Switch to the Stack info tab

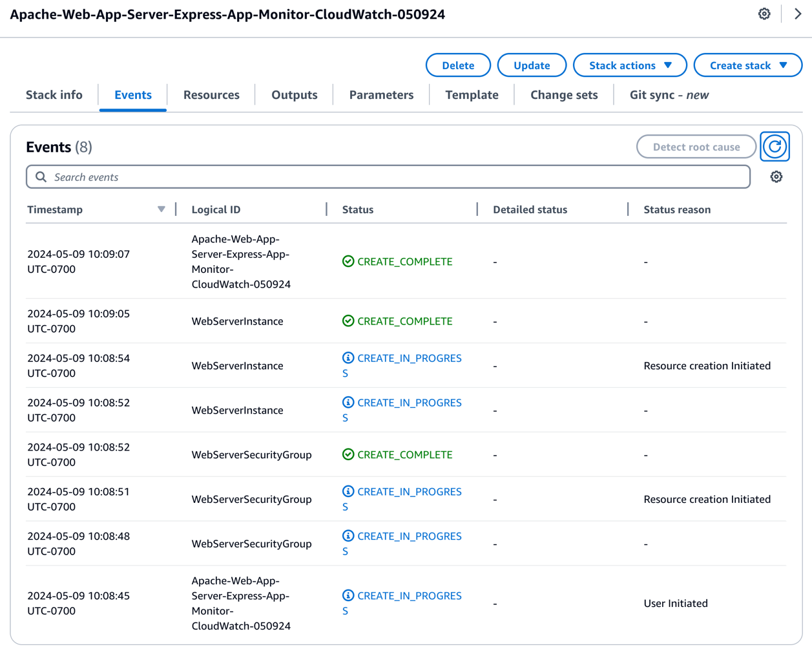[x=54, y=95]
